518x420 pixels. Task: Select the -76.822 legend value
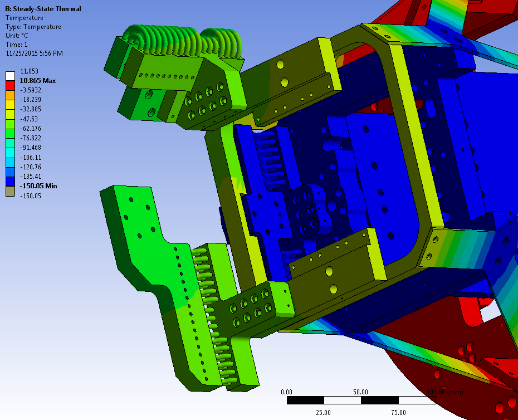31,138
